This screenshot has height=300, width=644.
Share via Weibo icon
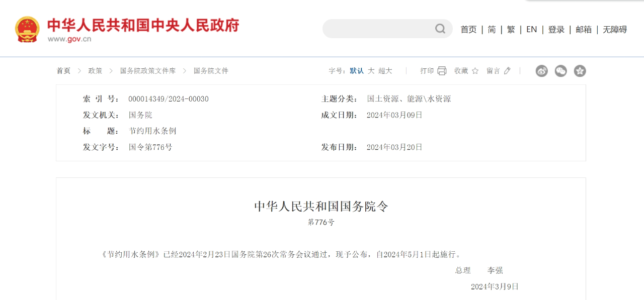tap(542, 71)
